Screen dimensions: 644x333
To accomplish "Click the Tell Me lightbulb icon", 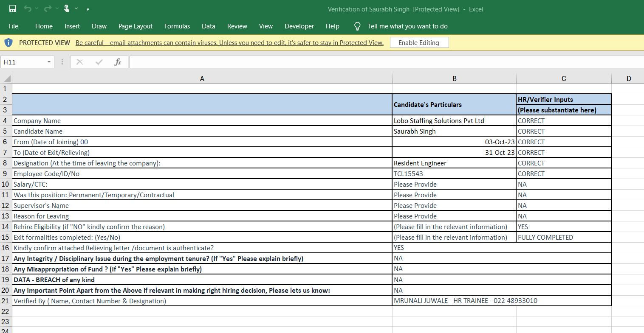I will point(357,26).
